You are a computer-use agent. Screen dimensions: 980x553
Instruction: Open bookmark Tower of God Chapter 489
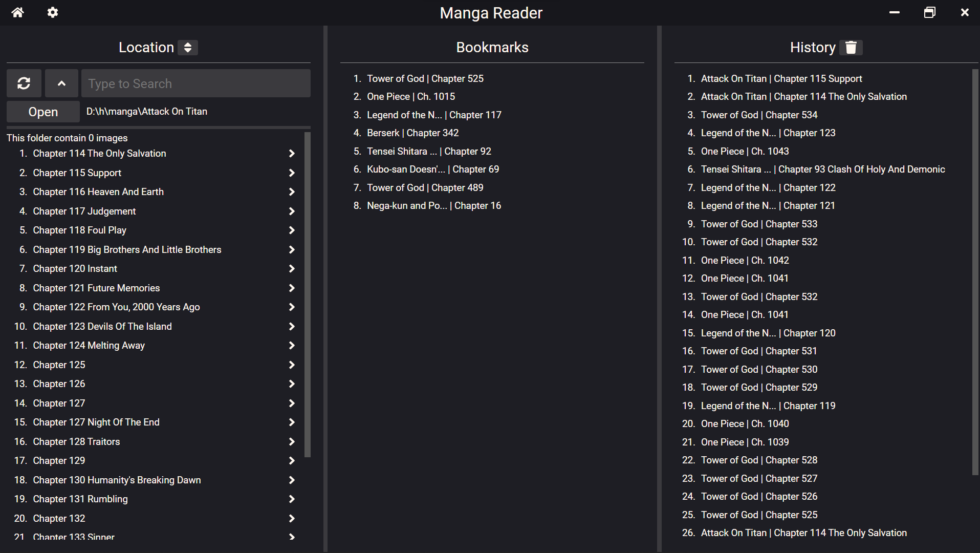pyautogui.click(x=425, y=188)
